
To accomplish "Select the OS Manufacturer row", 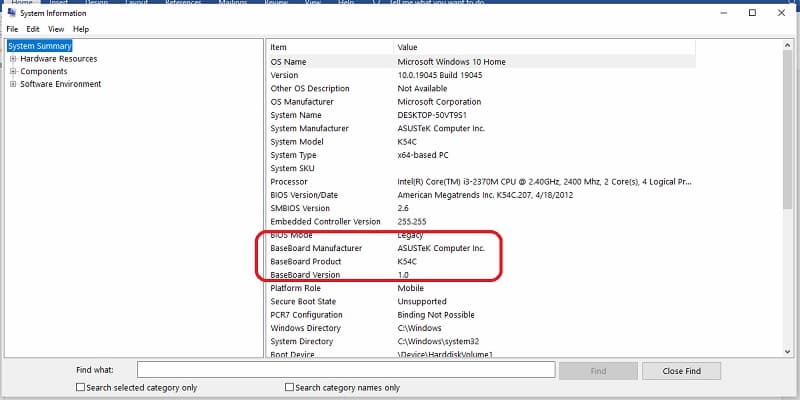I will coord(482,102).
